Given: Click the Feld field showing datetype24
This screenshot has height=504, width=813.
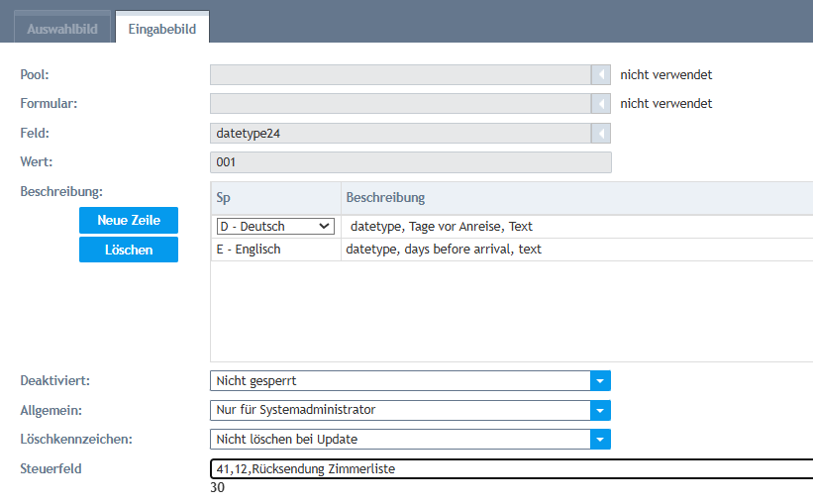Looking at the screenshot, I should pos(400,133).
